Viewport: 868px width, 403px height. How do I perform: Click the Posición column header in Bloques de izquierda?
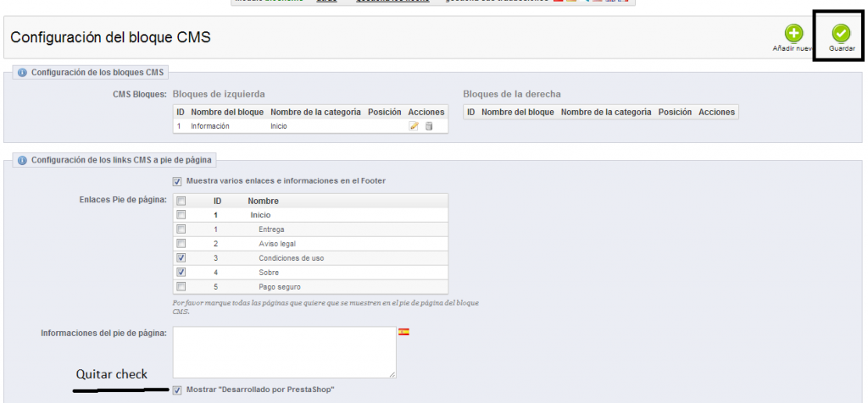click(384, 113)
